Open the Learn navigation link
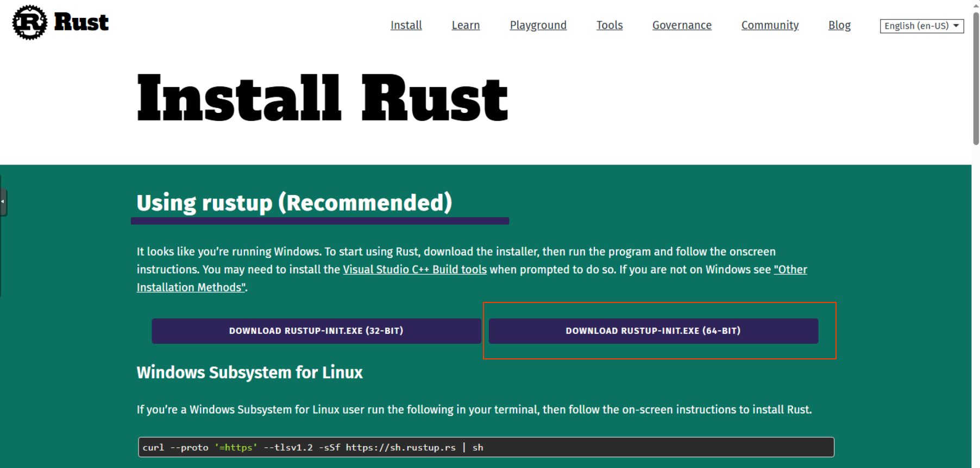The width and height of the screenshot is (980, 468). click(466, 25)
